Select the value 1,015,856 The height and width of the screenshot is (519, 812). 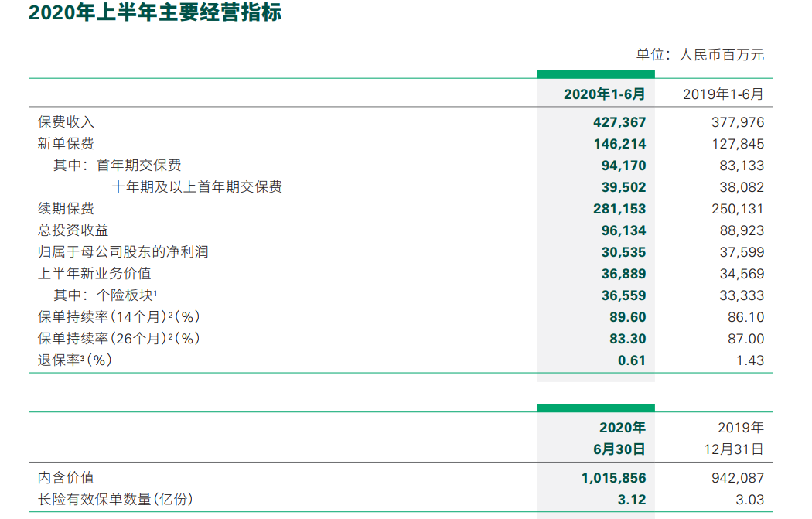614,478
